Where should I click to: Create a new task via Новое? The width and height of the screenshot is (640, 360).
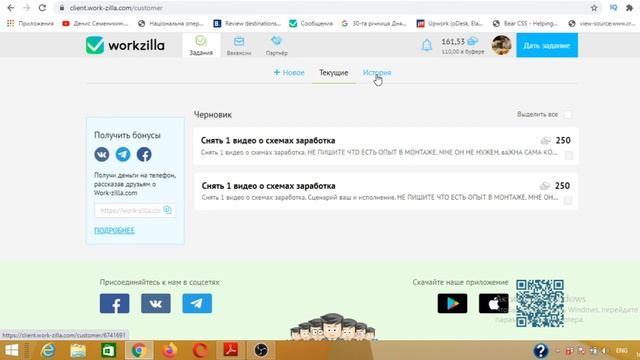tap(289, 73)
